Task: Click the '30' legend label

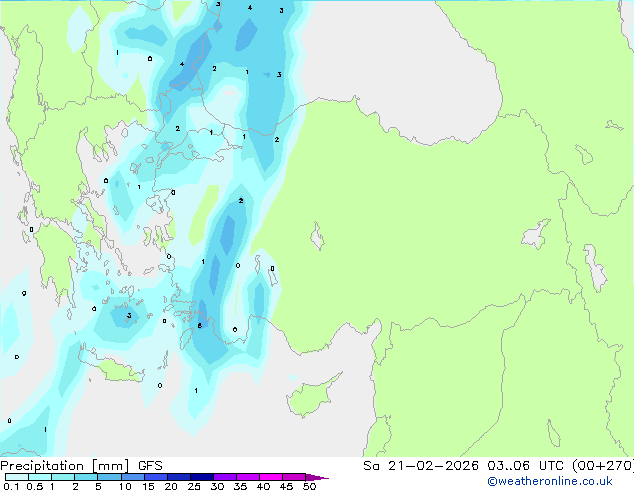Action: coord(217,486)
